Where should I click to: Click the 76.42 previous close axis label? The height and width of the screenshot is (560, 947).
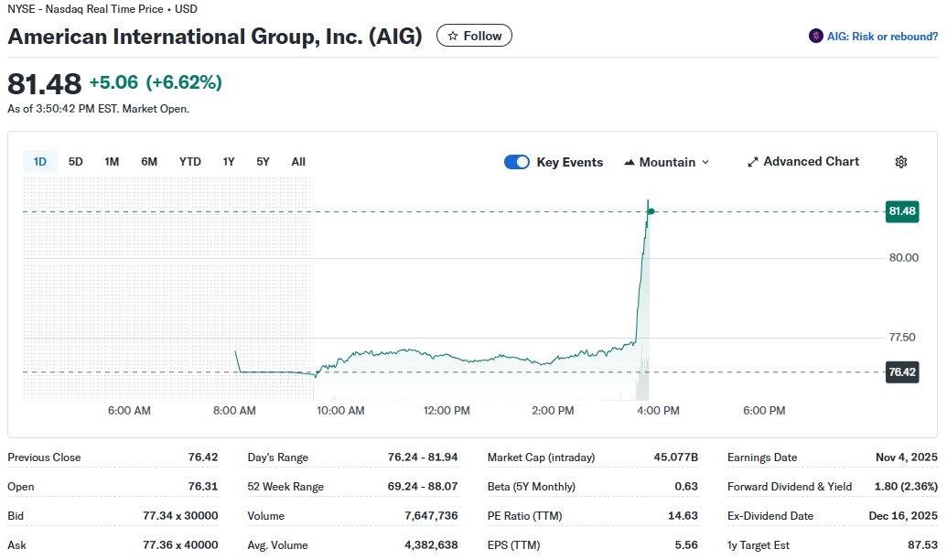901,372
